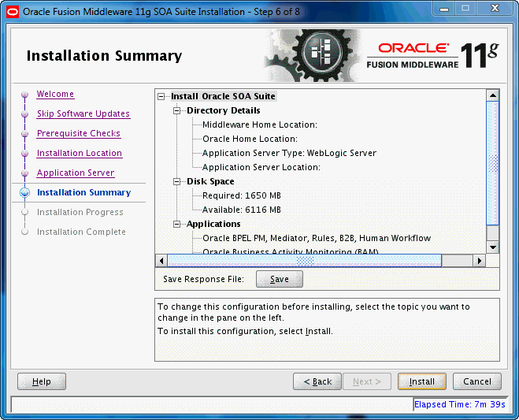Select the Directory Details label

pyautogui.click(x=224, y=110)
